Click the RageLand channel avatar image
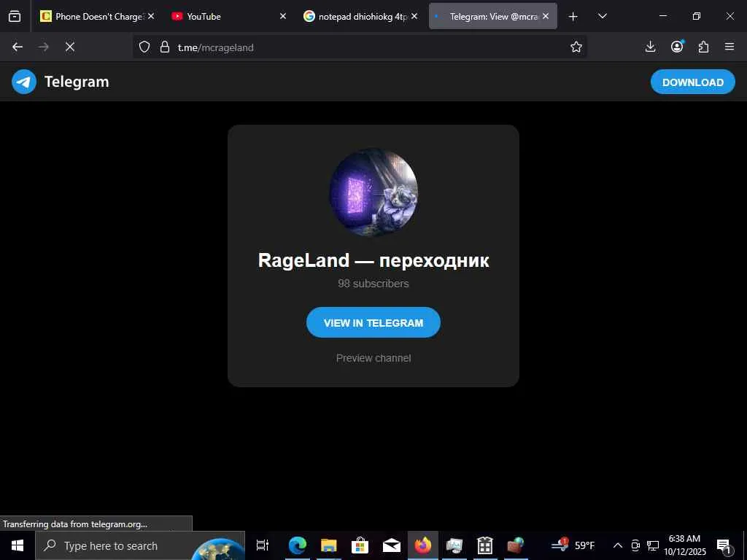The width and height of the screenshot is (747, 560). tap(373, 192)
